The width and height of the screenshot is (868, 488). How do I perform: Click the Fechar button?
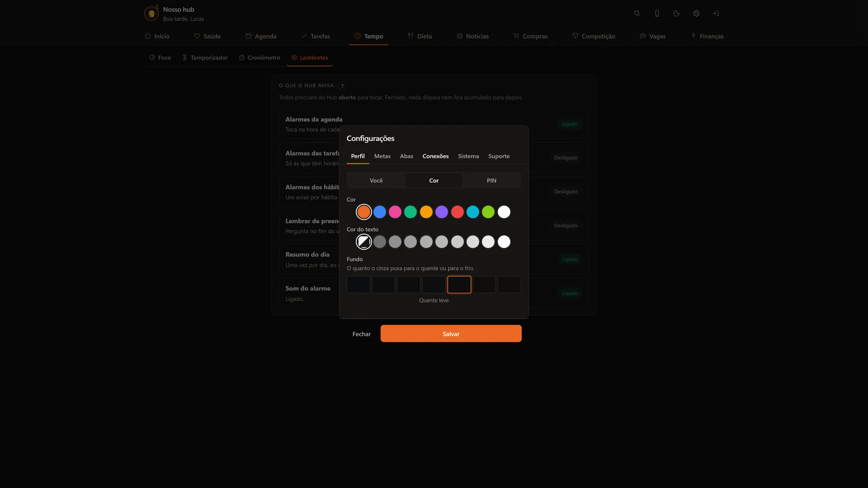click(x=362, y=334)
